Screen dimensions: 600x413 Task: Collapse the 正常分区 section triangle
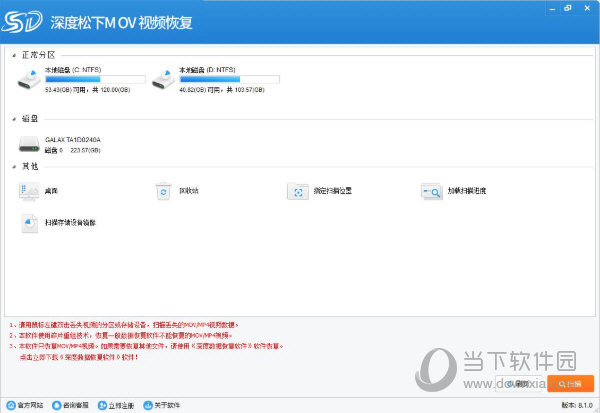pyautogui.click(x=14, y=56)
